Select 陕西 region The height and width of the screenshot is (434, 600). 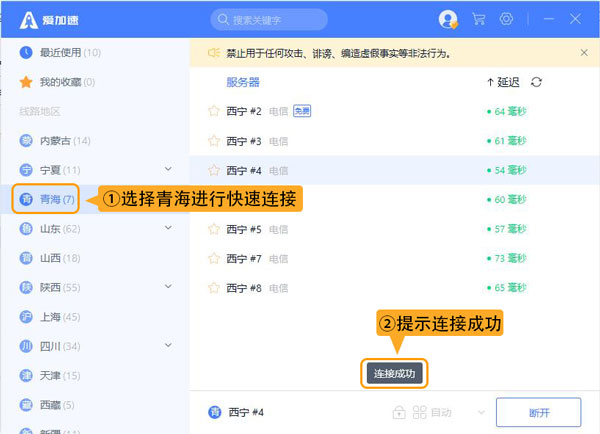point(50,287)
